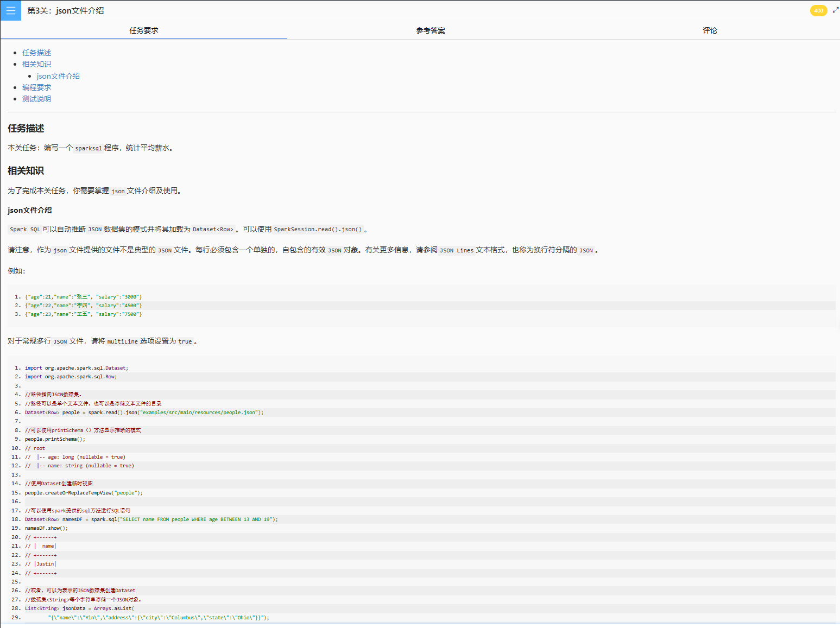This screenshot has width=840, height=628.
Task: Navigate to 测试说明 via contents link
Action: [36, 99]
